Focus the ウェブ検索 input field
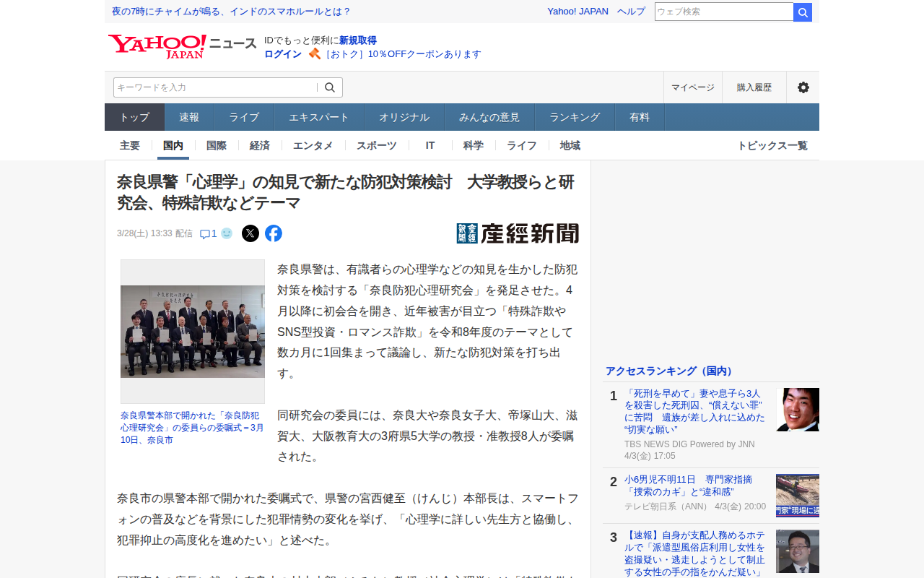 point(724,12)
